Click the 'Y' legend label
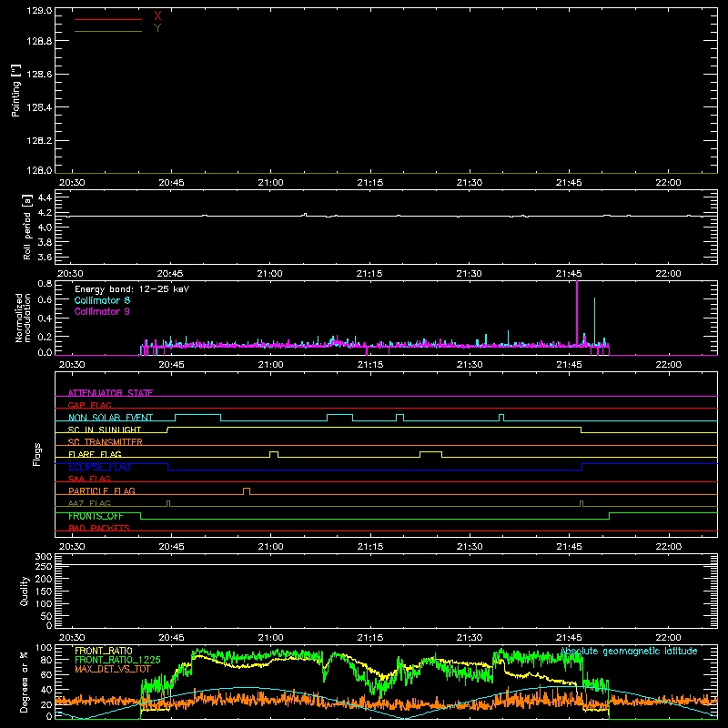The image size is (728, 728). point(157,28)
